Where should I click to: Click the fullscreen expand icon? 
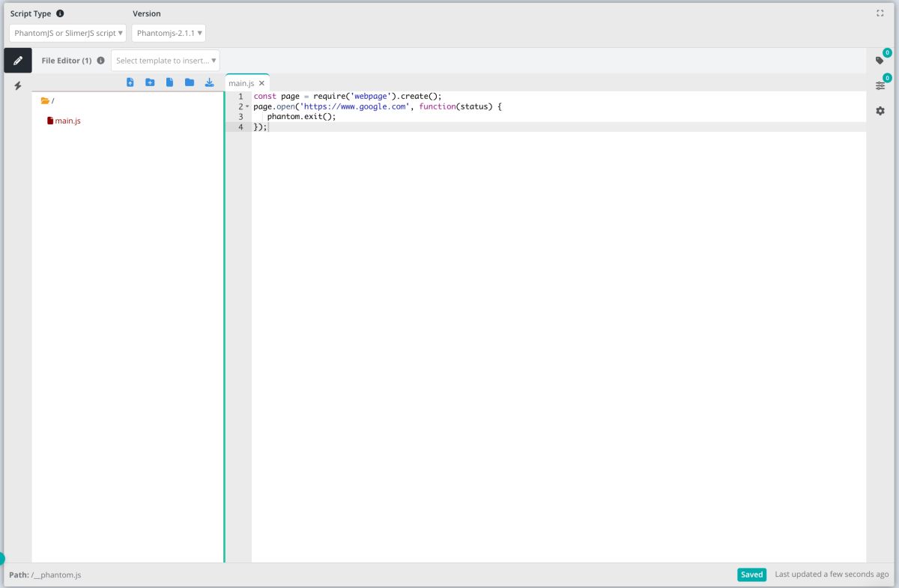(x=880, y=13)
